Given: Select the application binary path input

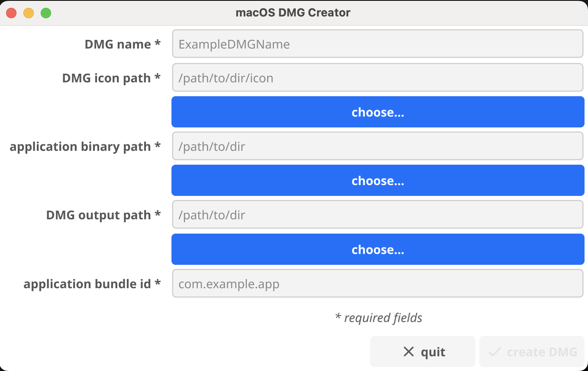Looking at the screenshot, I should coord(378,146).
